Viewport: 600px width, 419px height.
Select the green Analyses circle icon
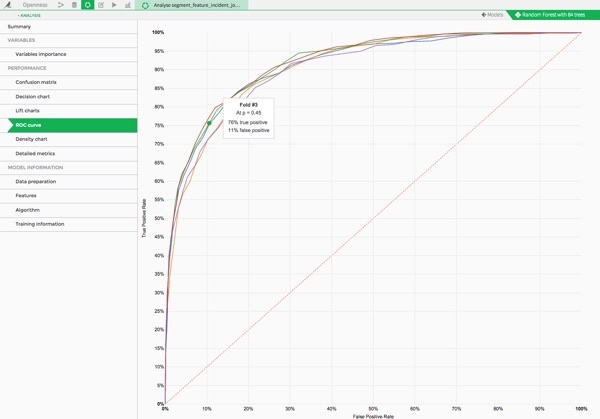click(x=88, y=5)
